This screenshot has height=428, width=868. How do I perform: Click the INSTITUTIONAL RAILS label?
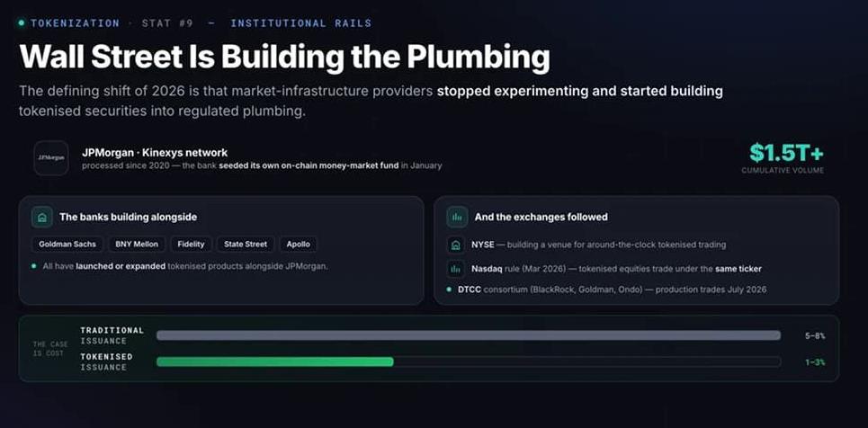(x=301, y=23)
